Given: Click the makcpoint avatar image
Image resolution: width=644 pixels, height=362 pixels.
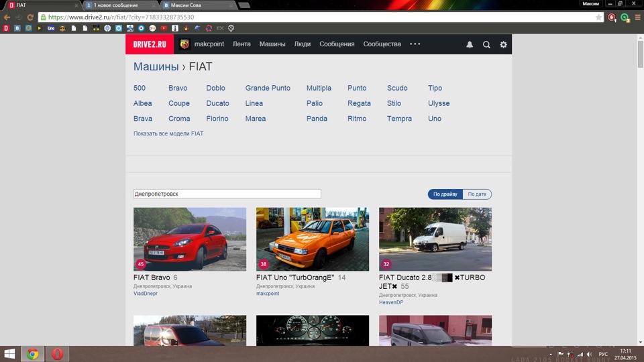Looking at the screenshot, I should point(184,44).
